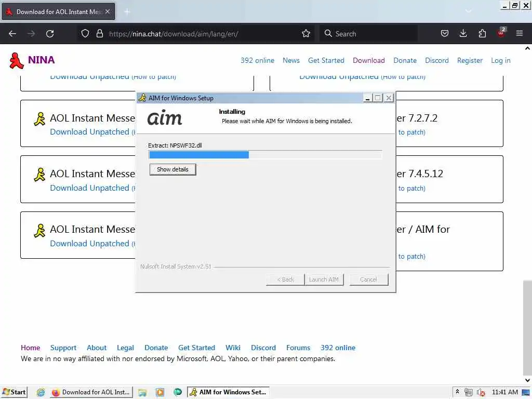Click the 392 online link in header
The width and height of the screenshot is (532, 399).
[x=258, y=60]
